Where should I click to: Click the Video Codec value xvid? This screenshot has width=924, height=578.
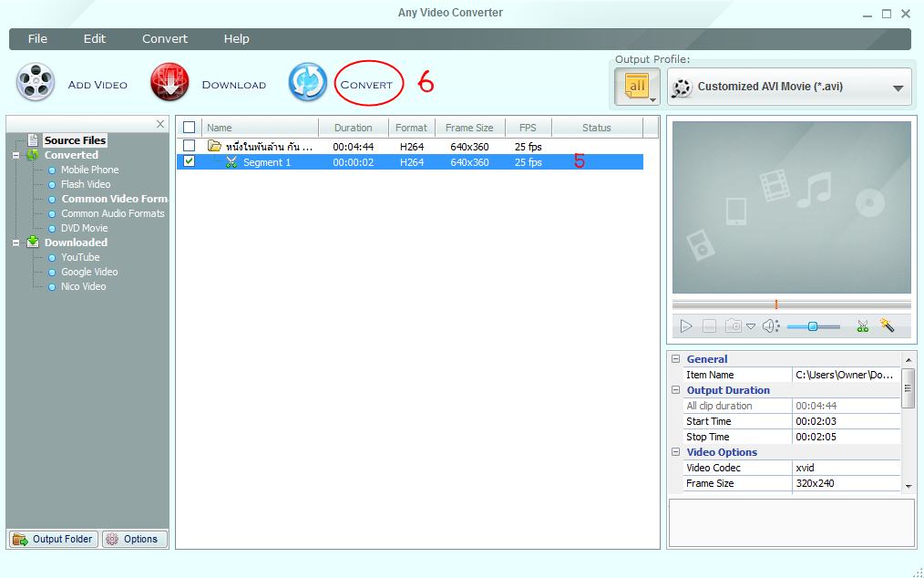coord(847,468)
